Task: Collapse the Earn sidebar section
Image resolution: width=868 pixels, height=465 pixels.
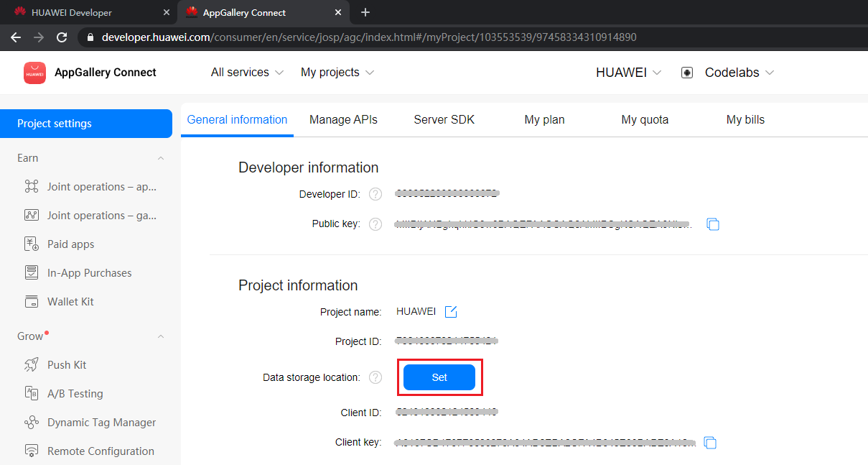Action: click(161, 158)
